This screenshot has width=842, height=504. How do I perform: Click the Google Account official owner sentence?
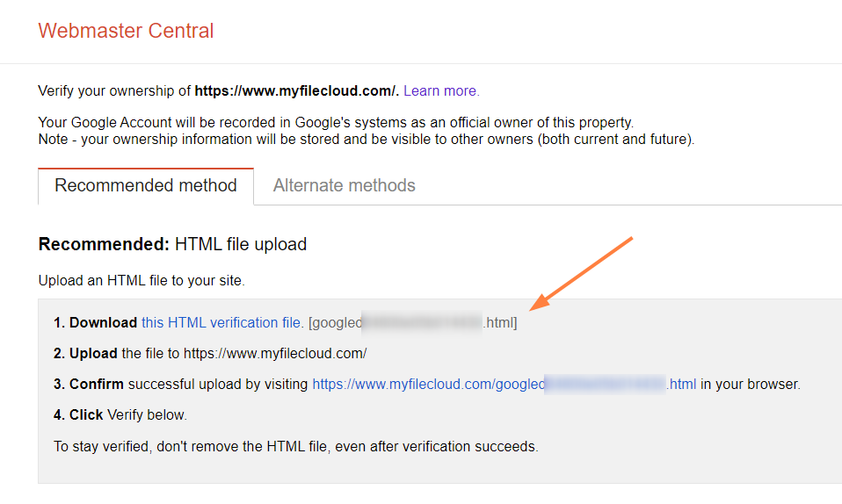point(336,123)
